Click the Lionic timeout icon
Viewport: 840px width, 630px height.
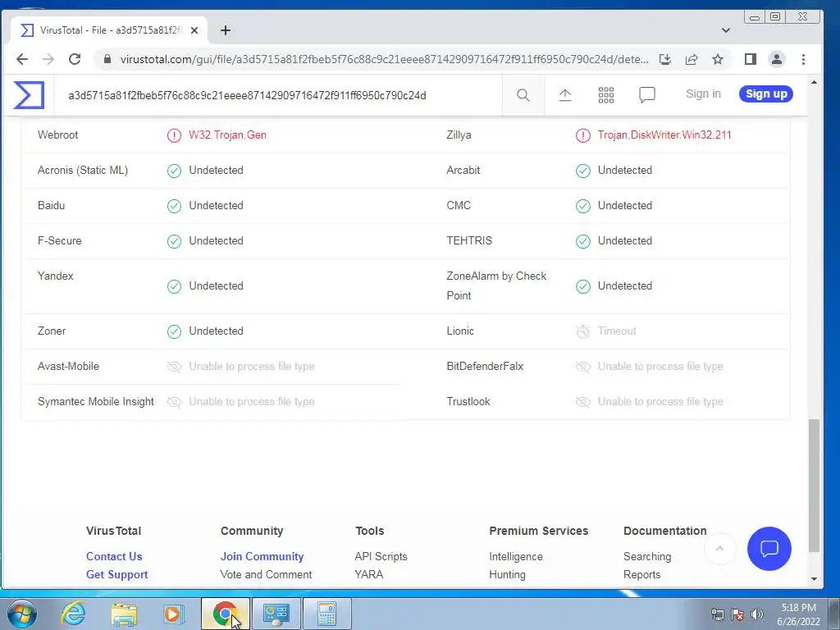[x=583, y=331]
